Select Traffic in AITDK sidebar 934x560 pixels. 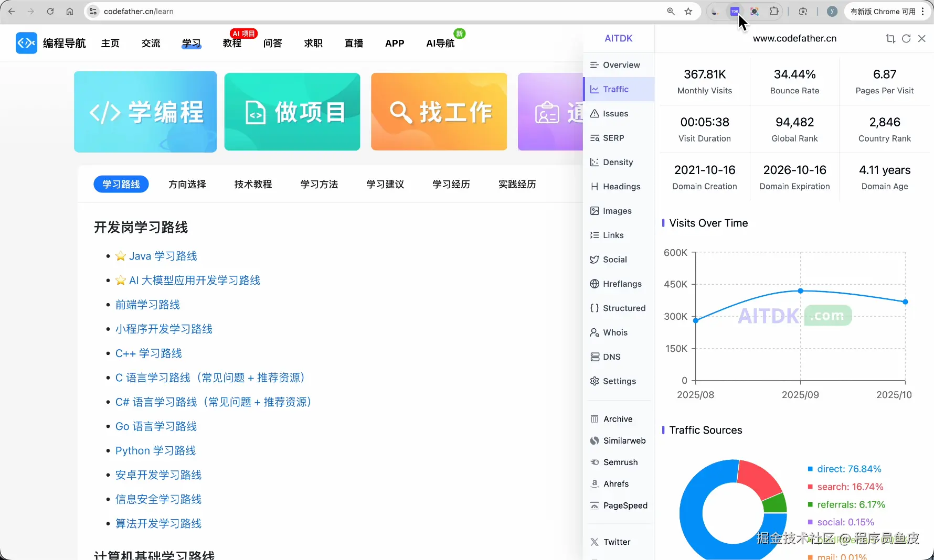pos(619,89)
